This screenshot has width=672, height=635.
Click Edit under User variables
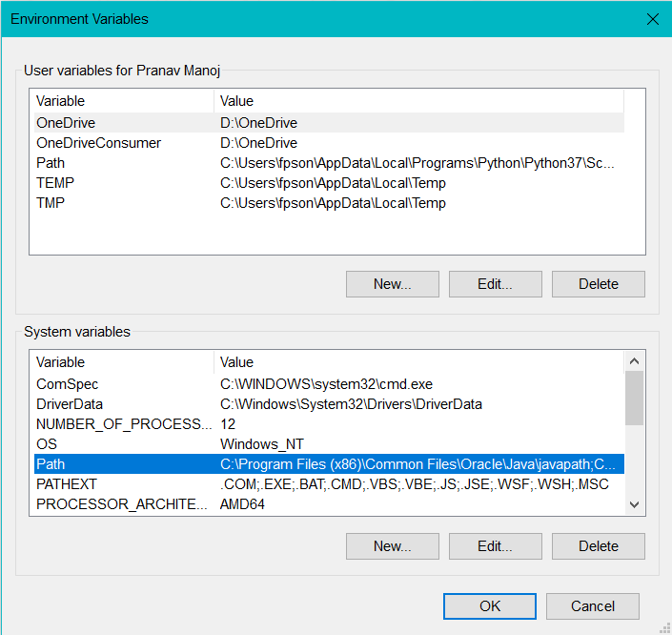pyautogui.click(x=495, y=284)
